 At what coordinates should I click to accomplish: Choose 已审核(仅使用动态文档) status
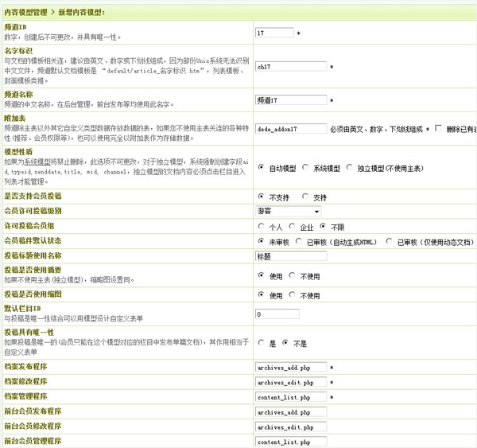(390, 242)
